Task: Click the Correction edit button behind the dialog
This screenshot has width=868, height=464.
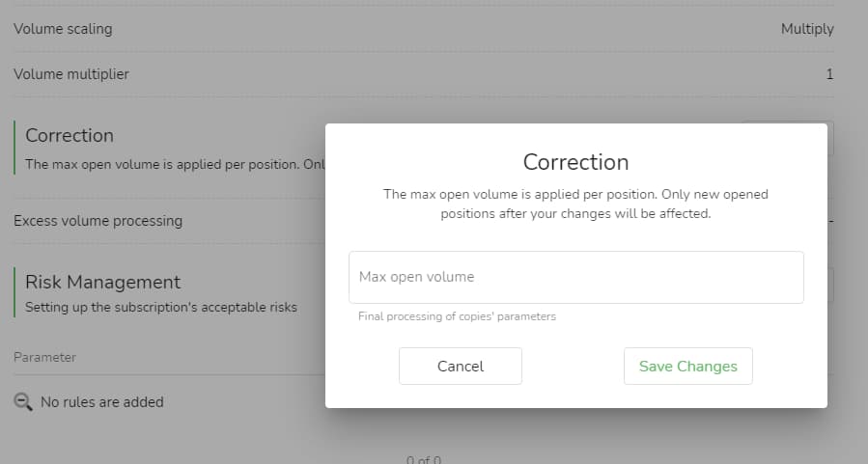Action: [830, 138]
